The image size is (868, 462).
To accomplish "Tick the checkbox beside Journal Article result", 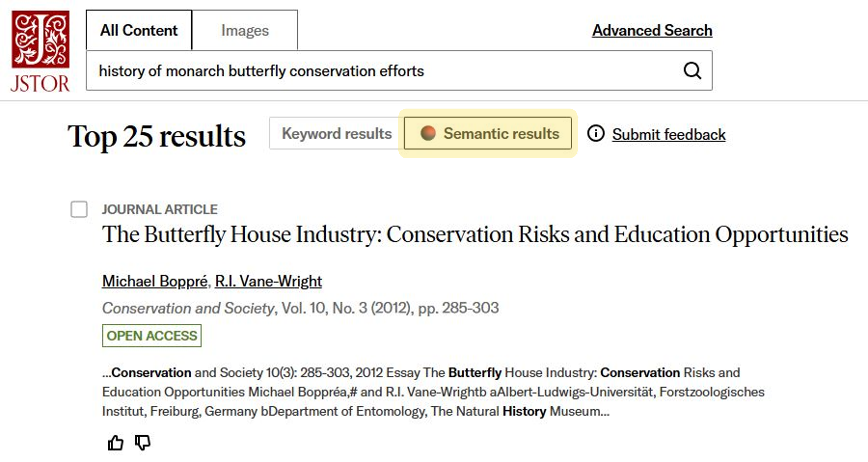I will (x=79, y=209).
